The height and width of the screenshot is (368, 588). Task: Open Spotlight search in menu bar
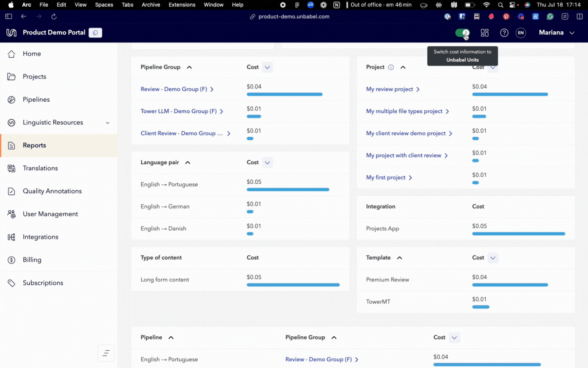(x=500, y=5)
